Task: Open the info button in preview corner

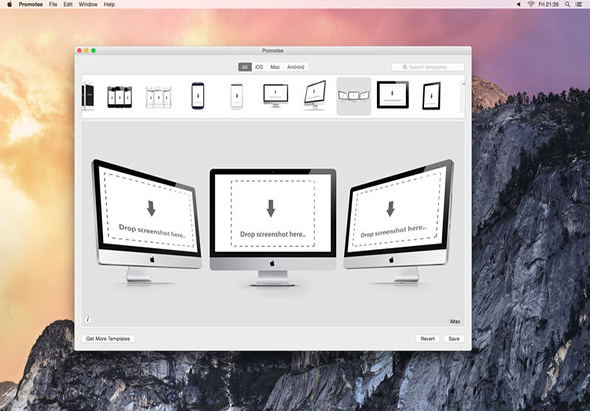Action: pos(88,320)
